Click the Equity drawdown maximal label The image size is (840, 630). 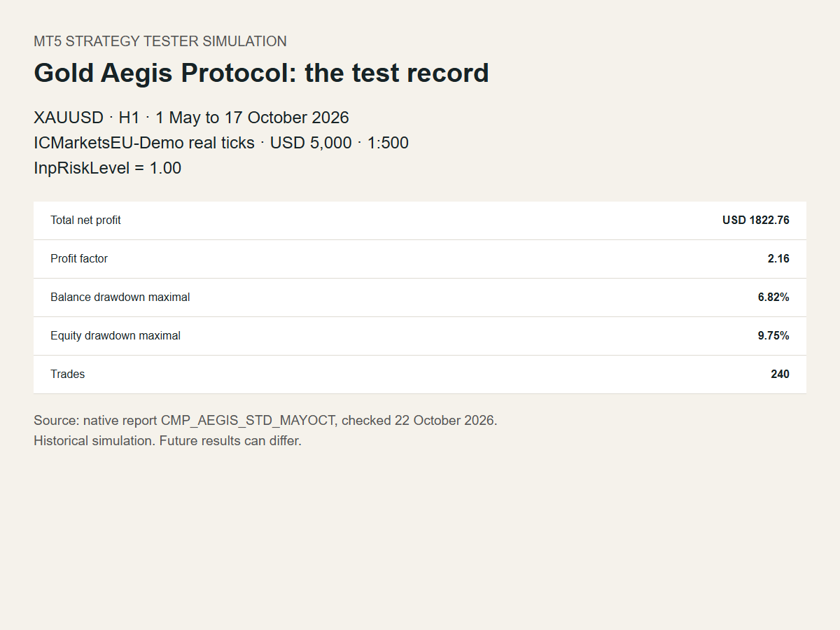coord(115,336)
